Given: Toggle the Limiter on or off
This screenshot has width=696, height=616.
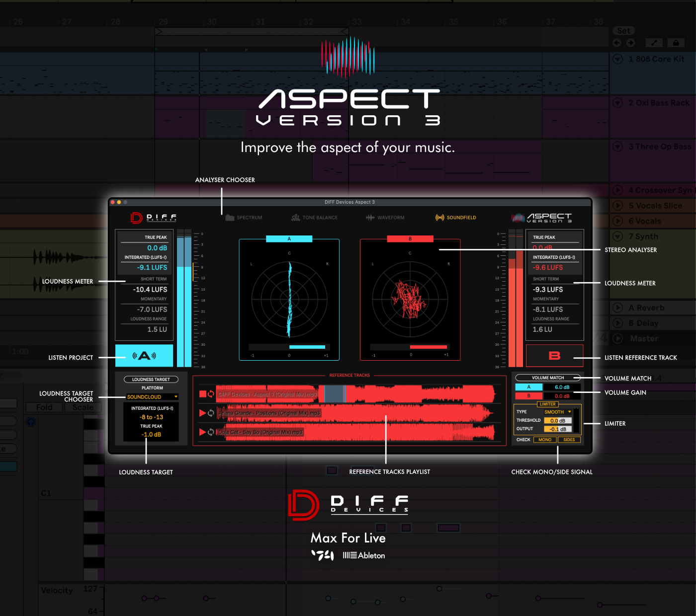Looking at the screenshot, I should point(547,404).
